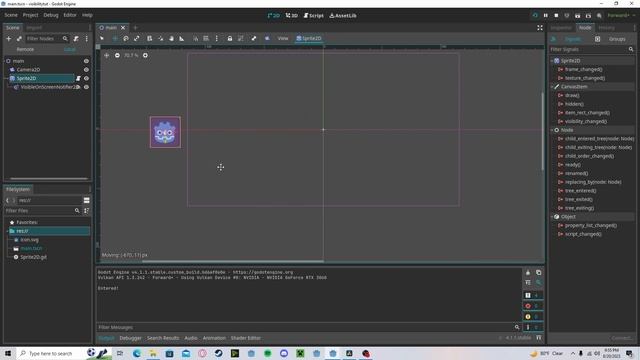
Task: Choose the Scale Mode tool
Action: 137,38
